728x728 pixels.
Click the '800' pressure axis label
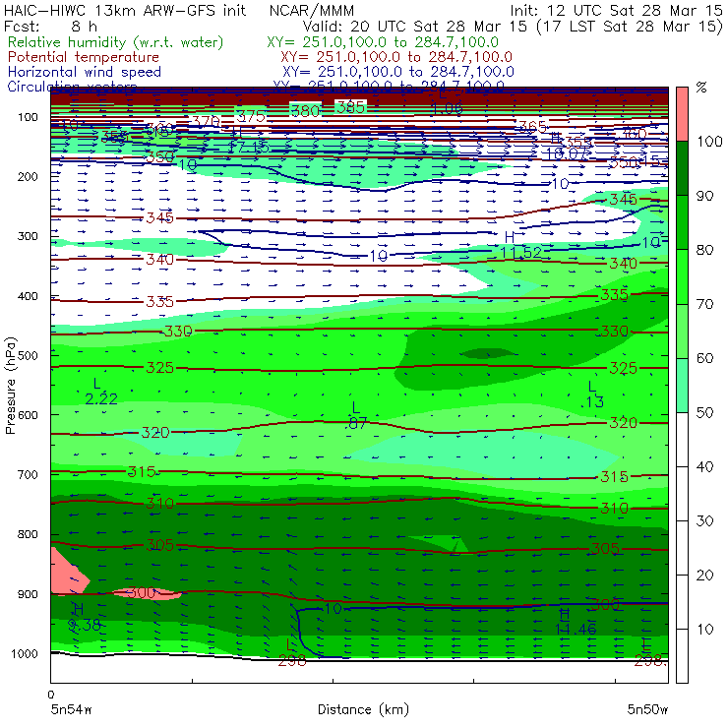pos(28,534)
